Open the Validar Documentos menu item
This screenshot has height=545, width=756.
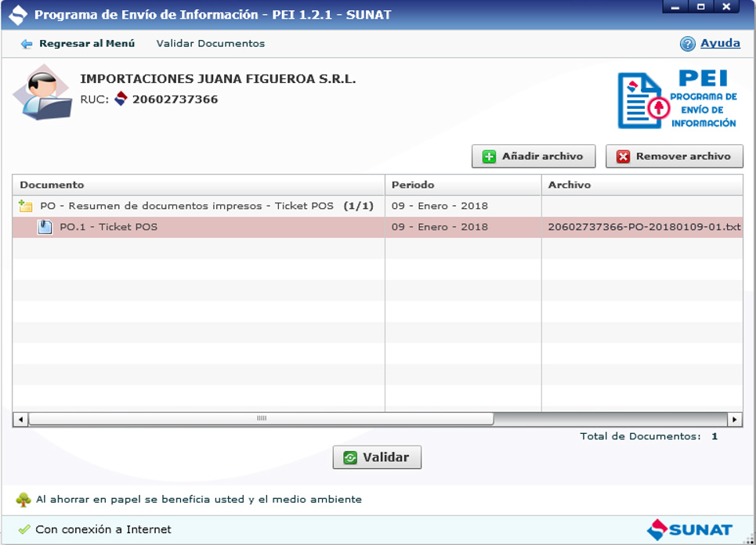pyautogui.click(x=210, y=44)
